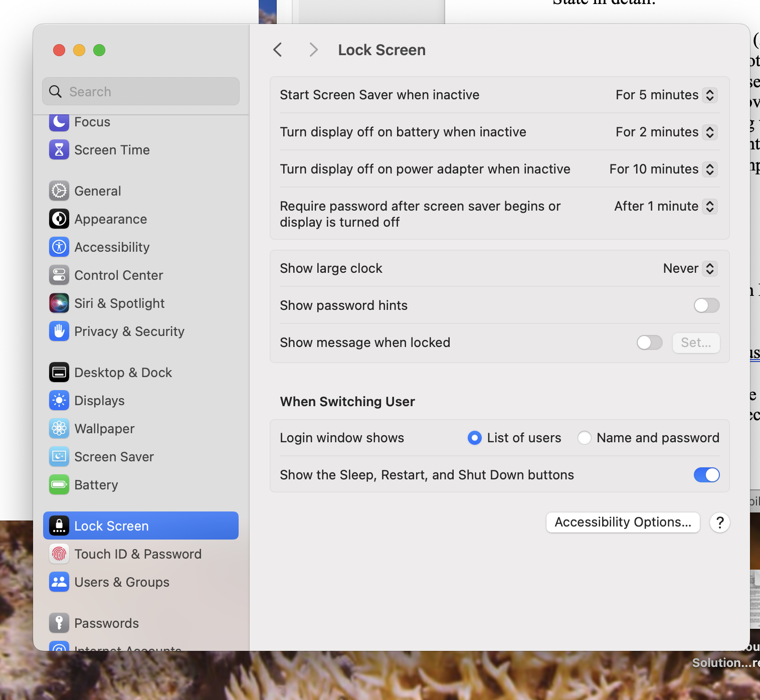This screenshot has height=700, width=760.
Task: Select the Privacy & Security hand icon
Action: (59, 331)
